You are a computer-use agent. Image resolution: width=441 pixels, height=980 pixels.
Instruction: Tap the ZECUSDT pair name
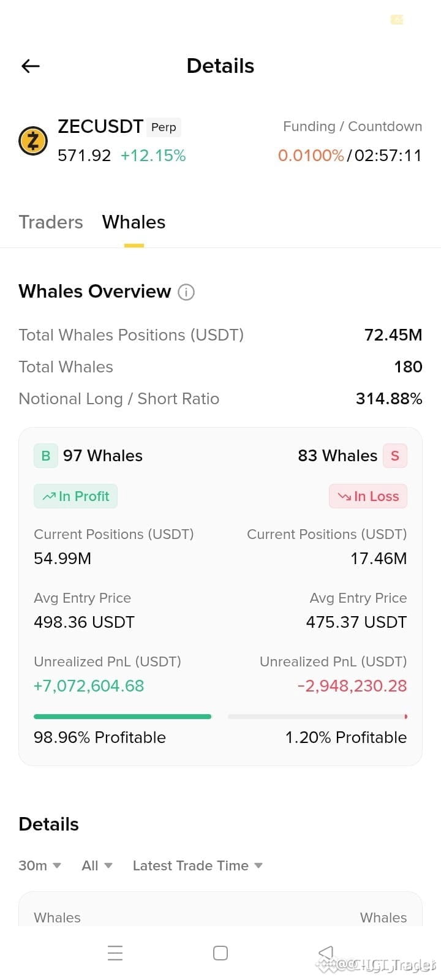click(100, 126)
